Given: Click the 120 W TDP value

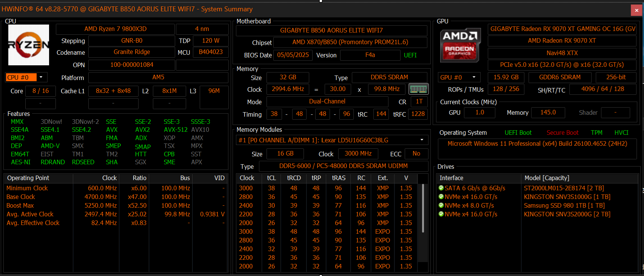Looking at the screenshot, I should tap(211, 41).
